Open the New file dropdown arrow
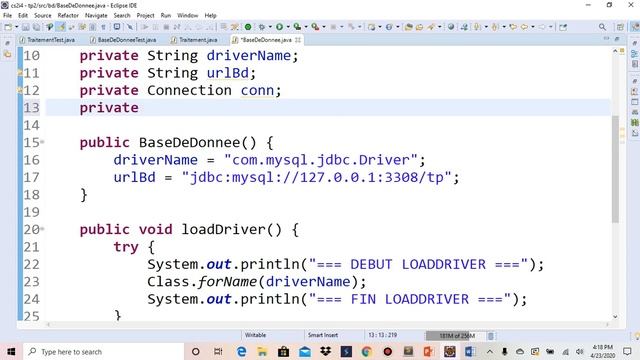Viewport: 640px width, 360px height. [17, 27]
